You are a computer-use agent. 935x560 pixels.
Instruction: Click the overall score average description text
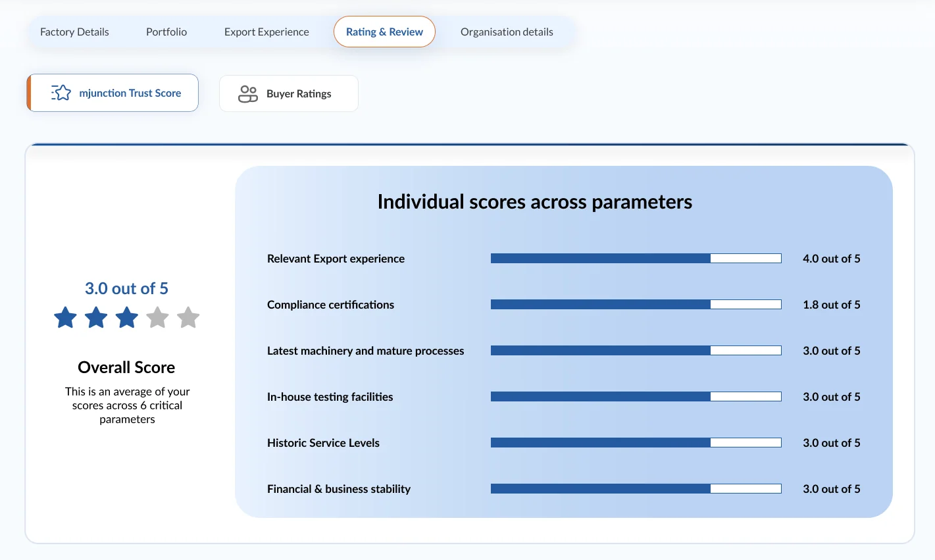[x=127, y=405]
